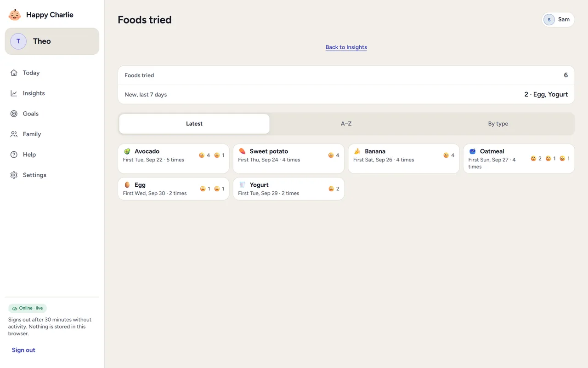This screenshot has height=368, width=588.
Task: Click the "Oatmeal" card title
Action: pyautogui.click(x=492, y=151)
